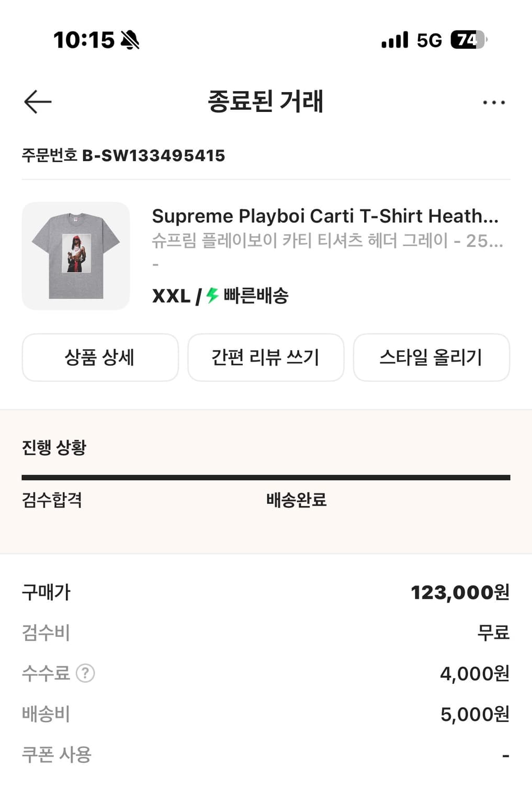The height and width of the screenshot is (785, 532).
Task: Expand the 진행 상황 section
Action: (x=54, y=447)
